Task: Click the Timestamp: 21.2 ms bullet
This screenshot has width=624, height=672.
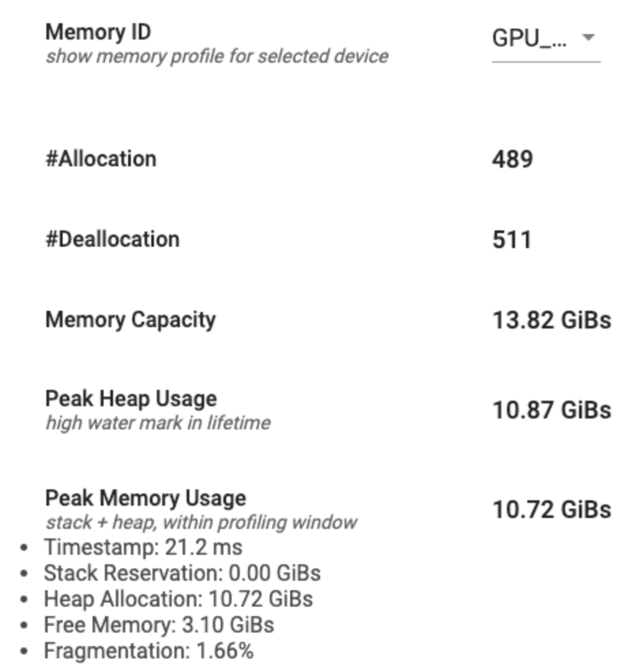Action: (143, 547)
